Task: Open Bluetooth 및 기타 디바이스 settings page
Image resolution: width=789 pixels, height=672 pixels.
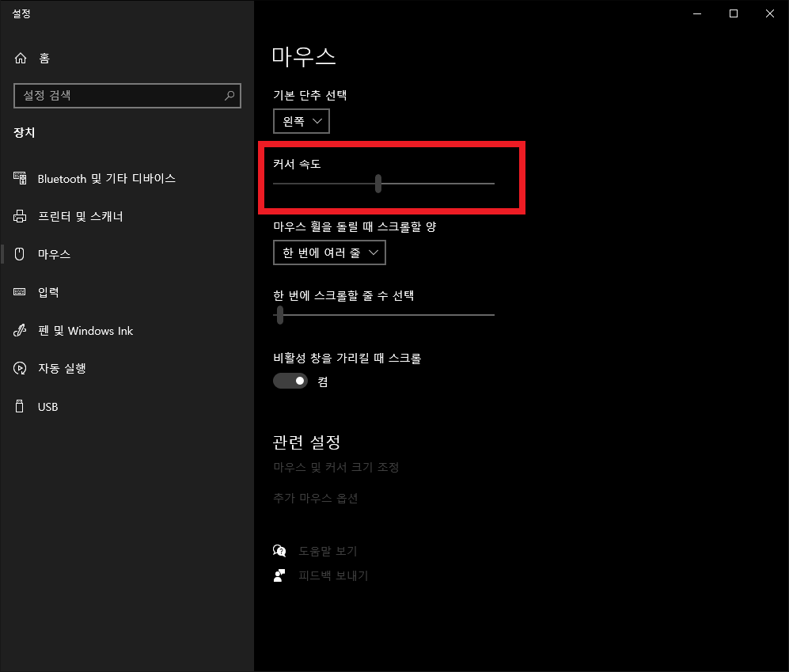Action: coord(107,179)
